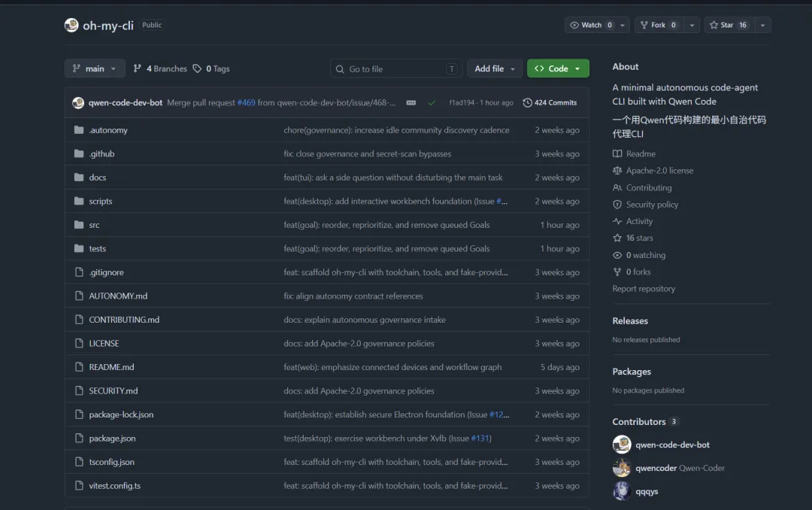Click the Activity pulse icon

point(617,221)
